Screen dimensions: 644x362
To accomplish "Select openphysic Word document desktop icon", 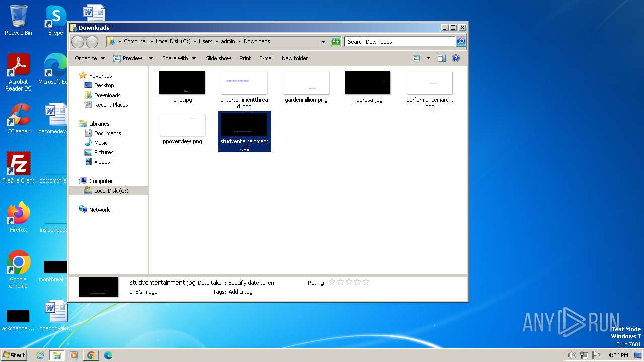I will point(55,315).
